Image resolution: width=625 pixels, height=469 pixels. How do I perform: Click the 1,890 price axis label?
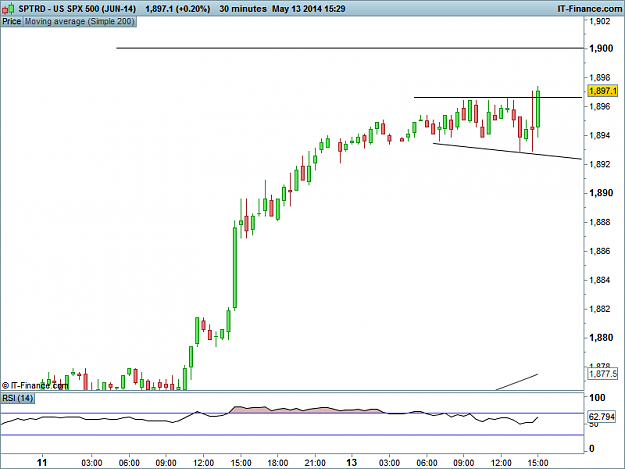601,193
